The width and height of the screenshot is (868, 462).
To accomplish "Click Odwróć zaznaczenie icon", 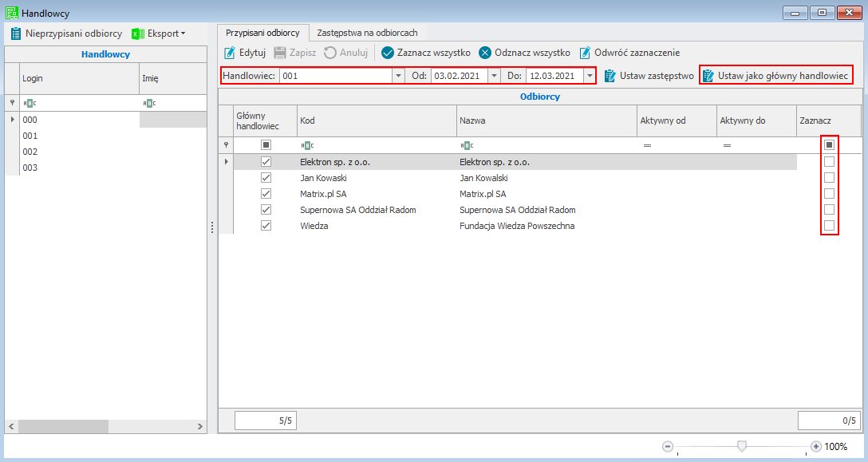I will point(585,53).
